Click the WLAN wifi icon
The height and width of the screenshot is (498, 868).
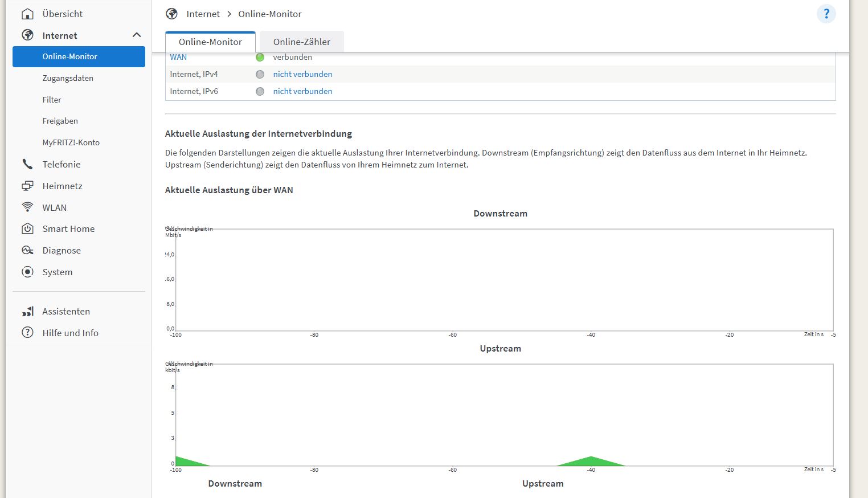pos(27,207)
